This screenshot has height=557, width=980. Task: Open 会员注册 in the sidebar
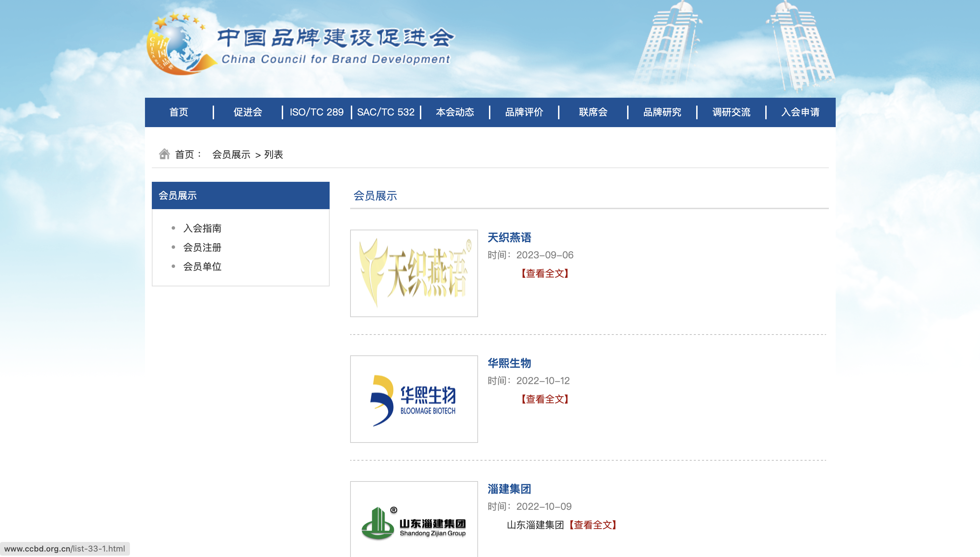tap(202, 247)
